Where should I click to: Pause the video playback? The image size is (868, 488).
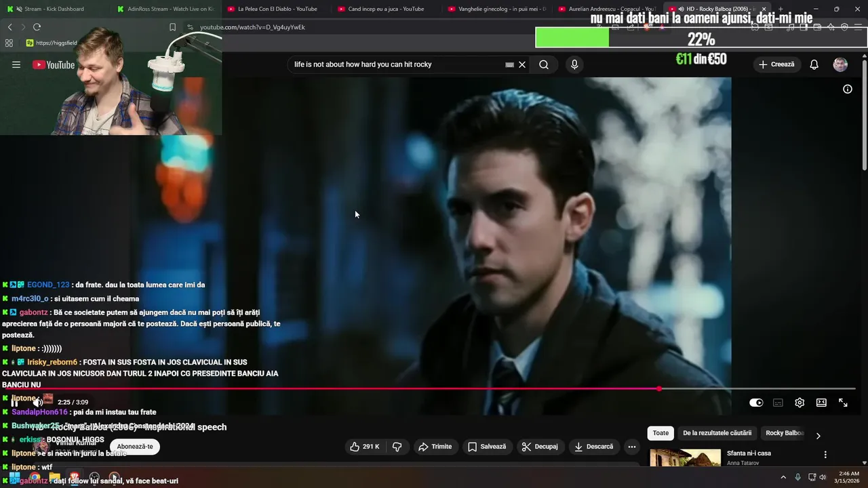point(15,403)
